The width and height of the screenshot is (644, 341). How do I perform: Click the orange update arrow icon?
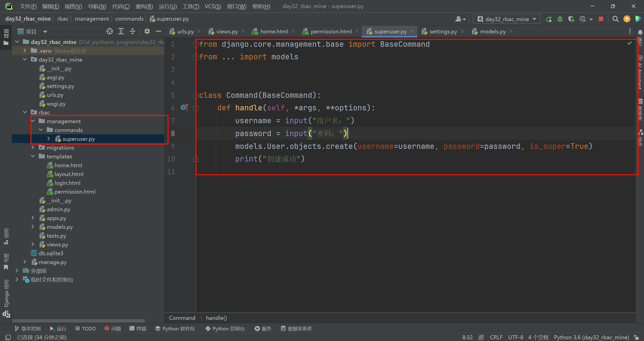pyautogui.click(x=627, y=19)
